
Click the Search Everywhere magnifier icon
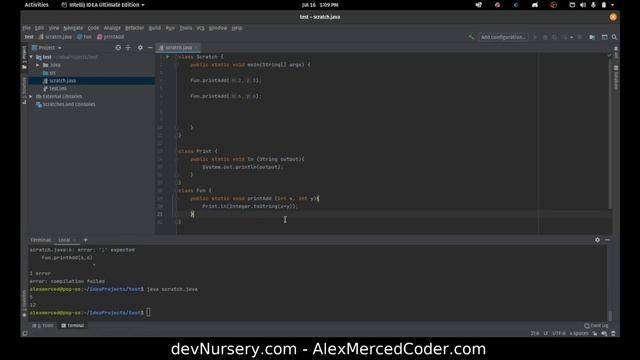pyautogui.click(x=614, y=37)
